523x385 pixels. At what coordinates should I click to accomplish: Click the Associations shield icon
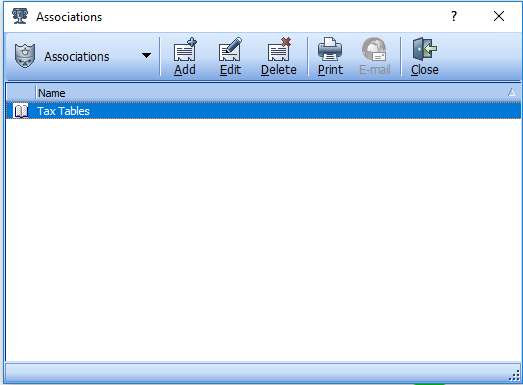(x=25, y=56)
